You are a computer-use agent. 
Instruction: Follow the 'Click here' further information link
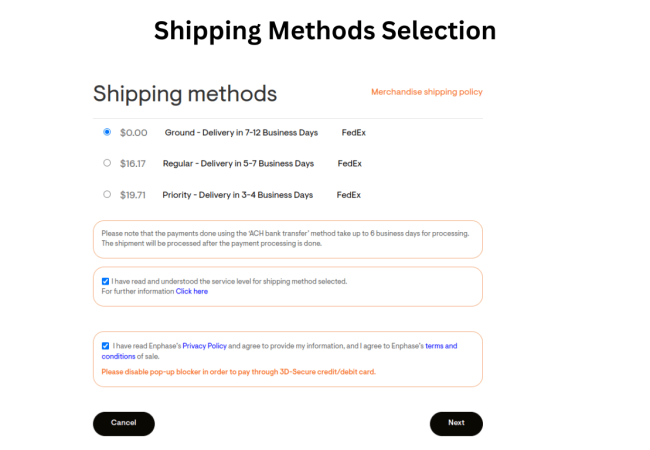[192, 291]
